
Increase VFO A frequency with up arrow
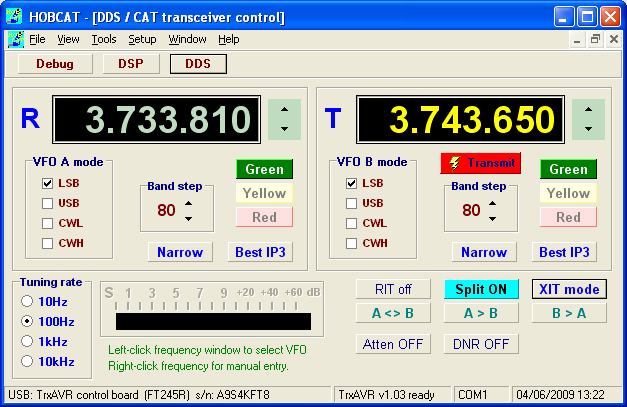click(x=285, y=109)
